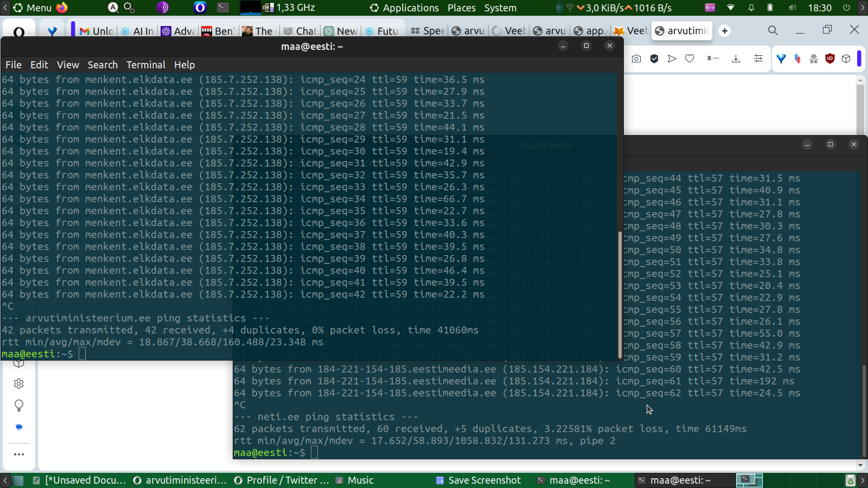
Task: Switch to the 'AI In' browser tab
Action: click(x=137, y=31)
